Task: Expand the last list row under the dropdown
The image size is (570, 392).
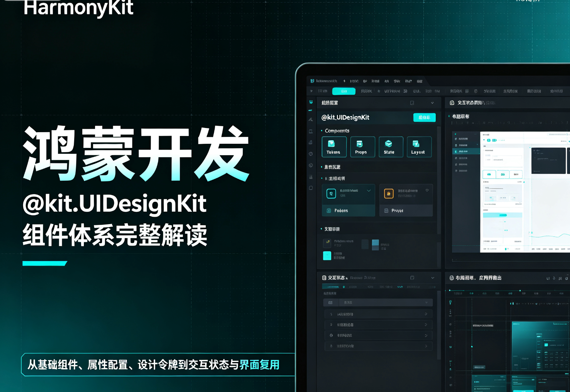Action: (x=378, y=346)
